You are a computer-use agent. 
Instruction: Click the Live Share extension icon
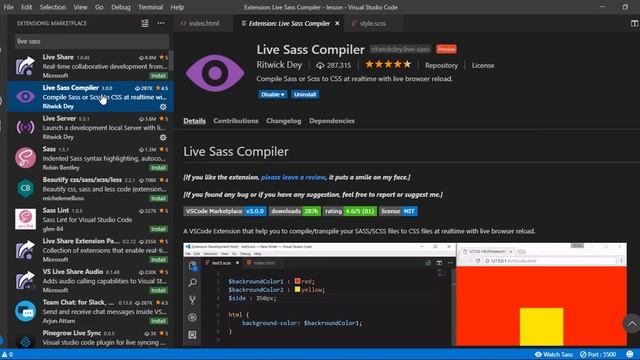click(x=25, y=66)
